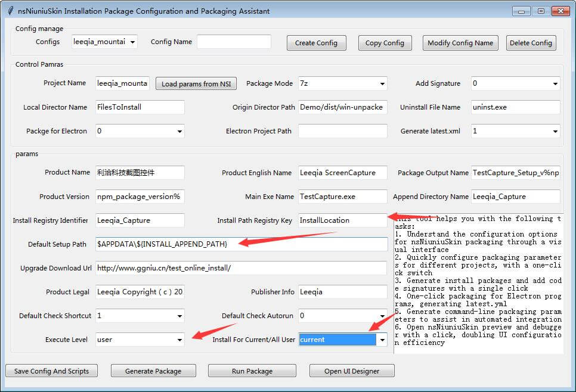Image resolution: width=576 pixels, height=392 pixels.
Task: Click the Product Name field
Action: tap(140, 173)
